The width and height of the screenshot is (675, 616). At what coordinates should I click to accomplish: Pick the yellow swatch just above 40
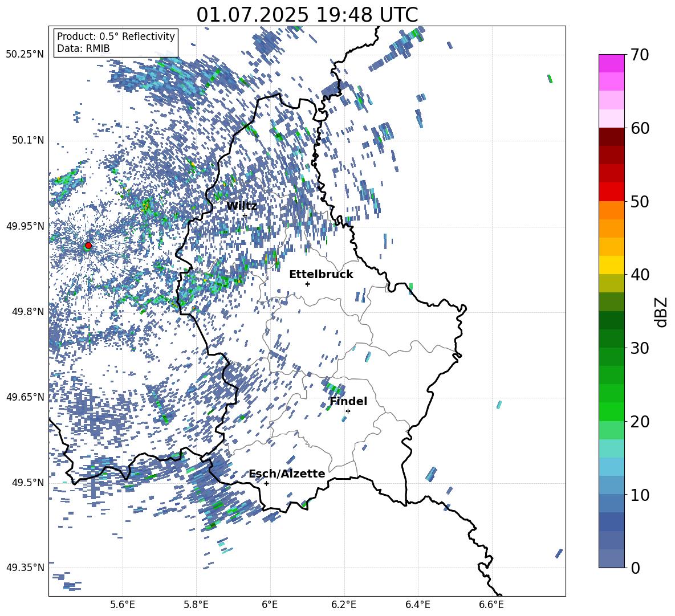click(x=611, y=265)
